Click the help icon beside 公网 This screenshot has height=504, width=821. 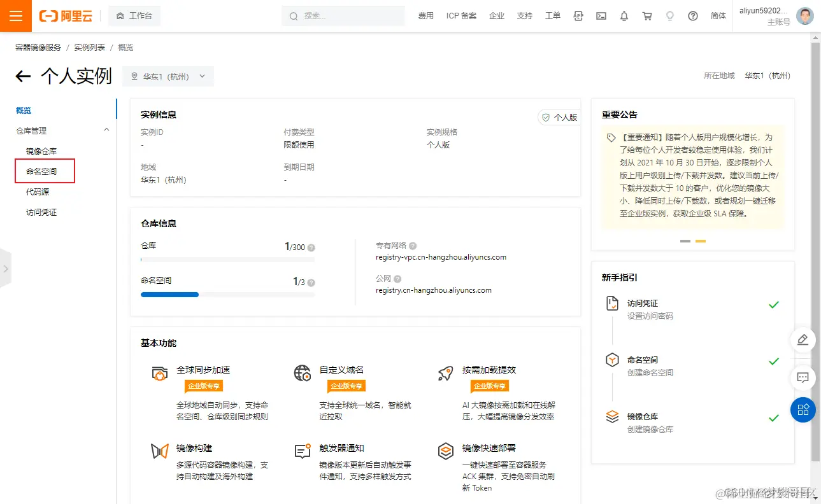[397, 279]
